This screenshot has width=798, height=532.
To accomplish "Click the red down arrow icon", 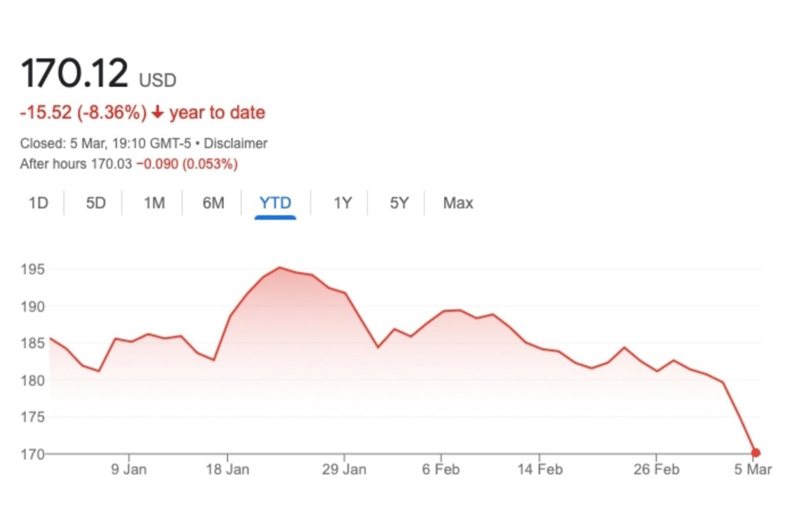I will (x=158, y=113).
